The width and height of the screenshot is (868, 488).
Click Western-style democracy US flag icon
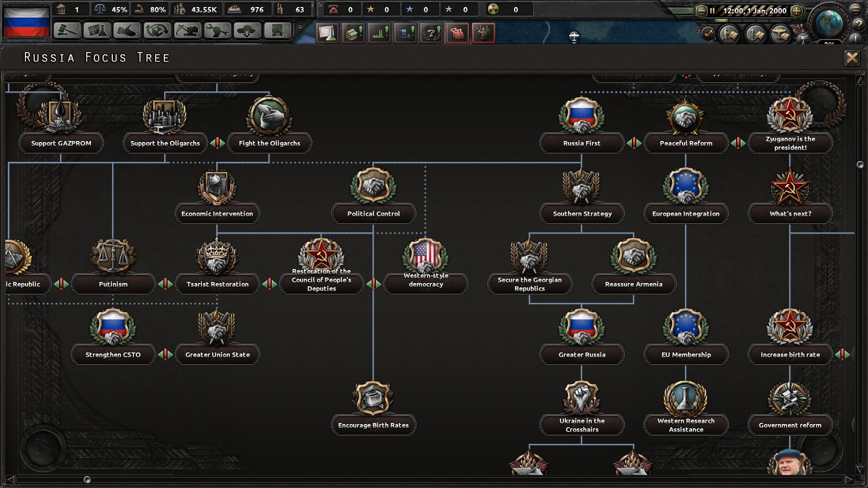click(425, 255)
